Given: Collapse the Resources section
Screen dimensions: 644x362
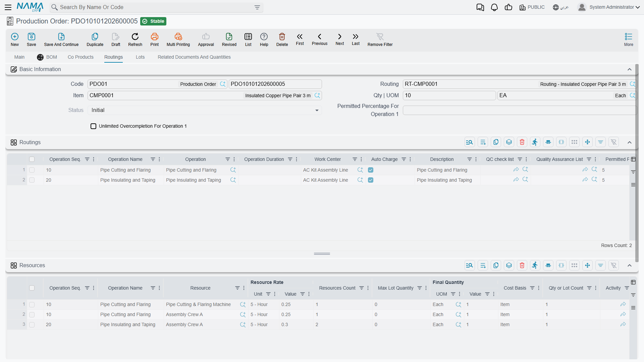Looking at the screenshot, I should point(629,265).
